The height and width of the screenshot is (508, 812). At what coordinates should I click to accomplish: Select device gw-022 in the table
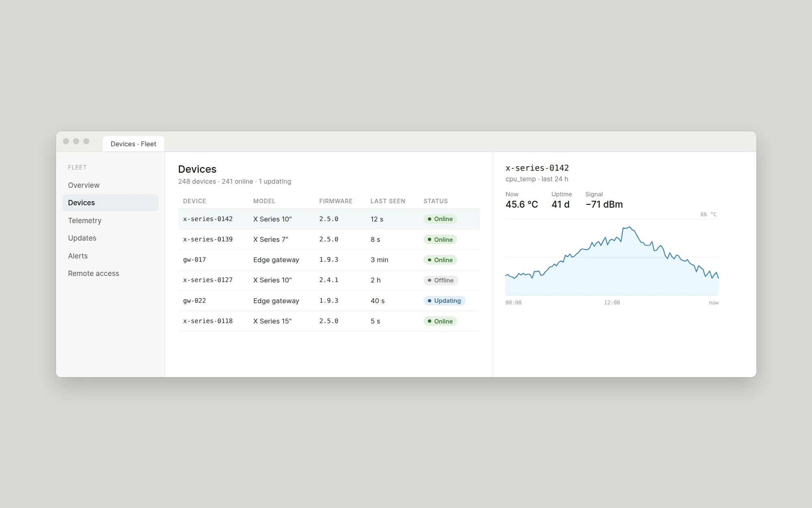[329, 301]
